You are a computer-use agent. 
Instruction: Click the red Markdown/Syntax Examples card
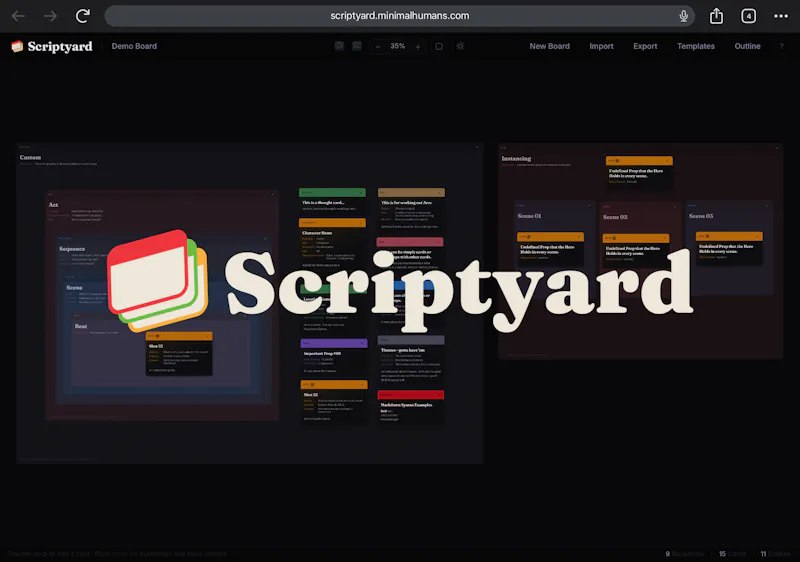[411, 406]
